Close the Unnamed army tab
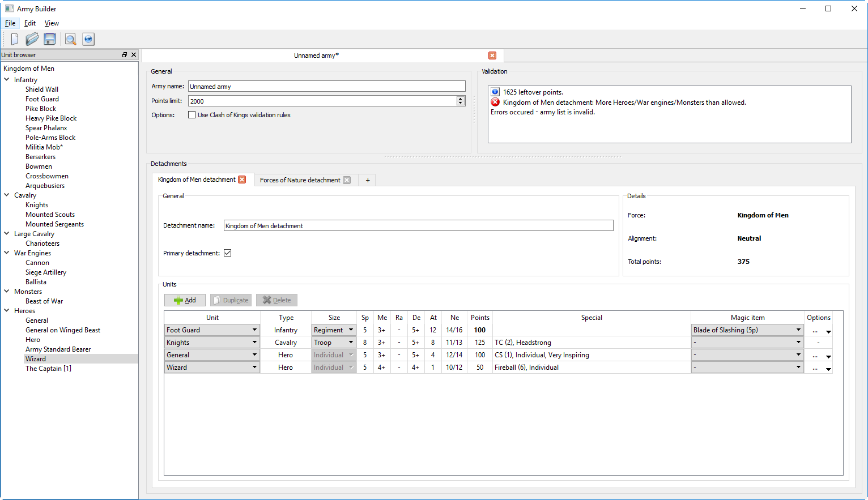The height and width of the screenshot is (500, 868). [492, 55]
